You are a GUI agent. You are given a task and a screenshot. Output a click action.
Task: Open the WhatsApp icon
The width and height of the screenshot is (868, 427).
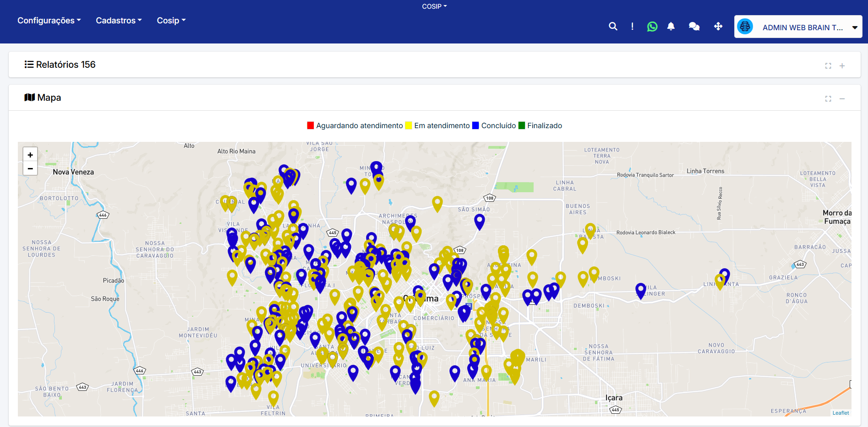coord(652,27)
